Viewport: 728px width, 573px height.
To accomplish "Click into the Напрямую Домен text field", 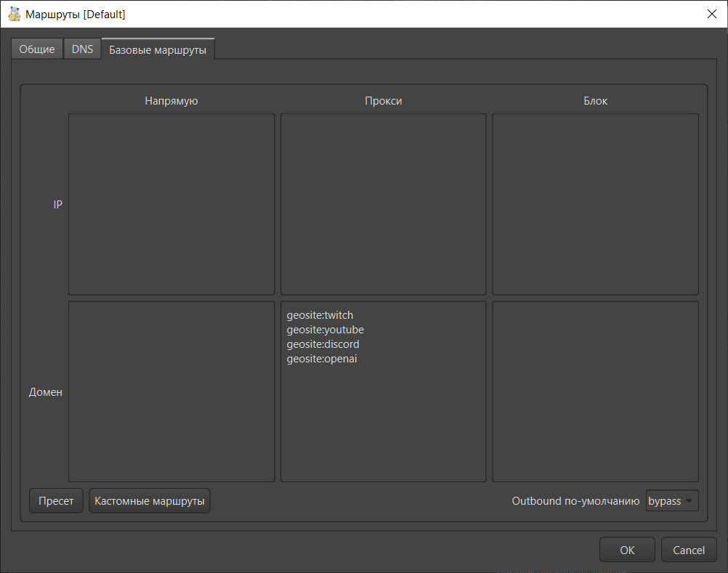I will pyautogui.click(x=171, y=391).
